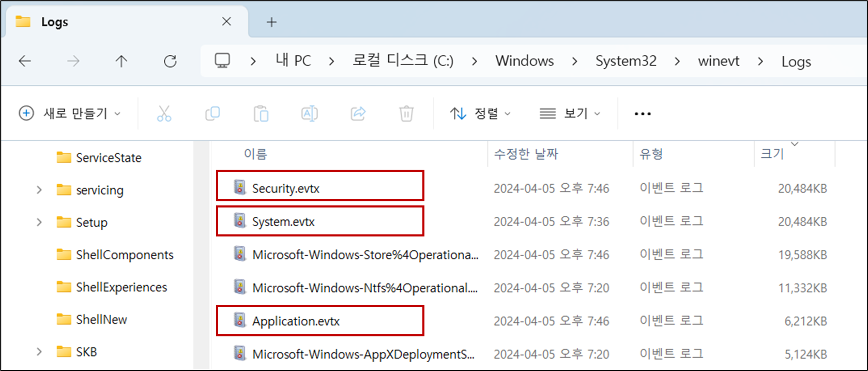Select ServiceState folder in navigation pane
The image size is (868, 371).
coord(109,158)
